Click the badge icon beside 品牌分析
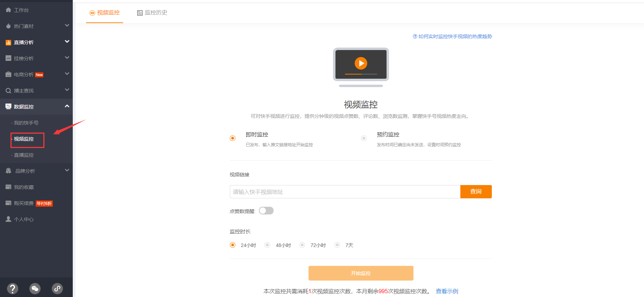 tap(8, 171)
